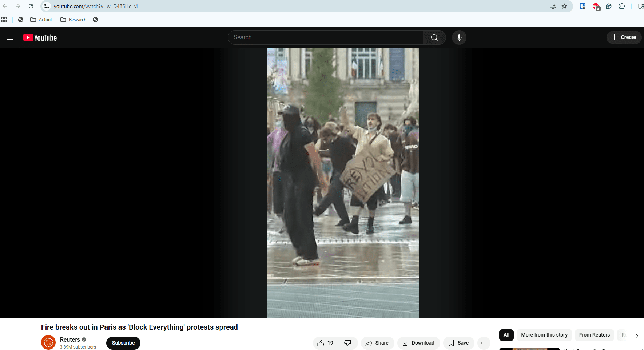
Task: Open the YouTube hamburger guide menu
Action: 10,37
